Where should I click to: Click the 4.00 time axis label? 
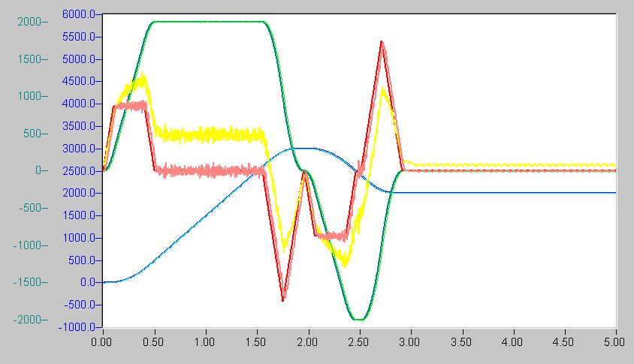tap(512, 342)
